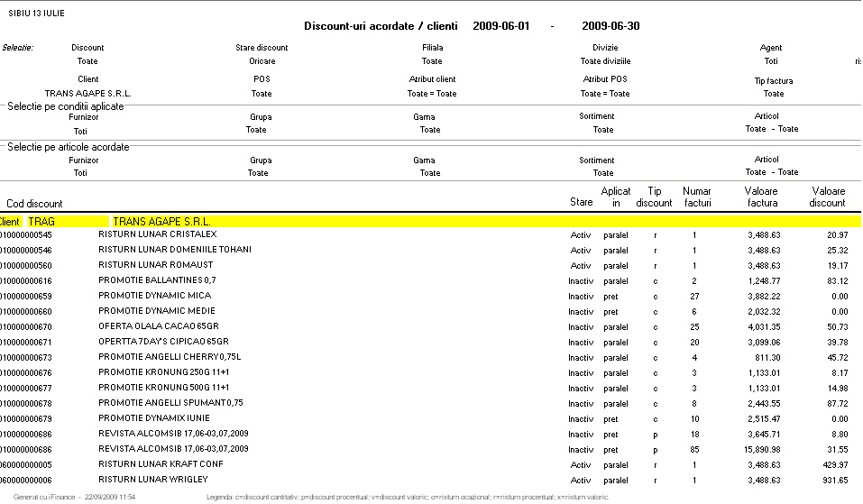
Task: Select the start date 2009-06-01
Action: point(500,26)
